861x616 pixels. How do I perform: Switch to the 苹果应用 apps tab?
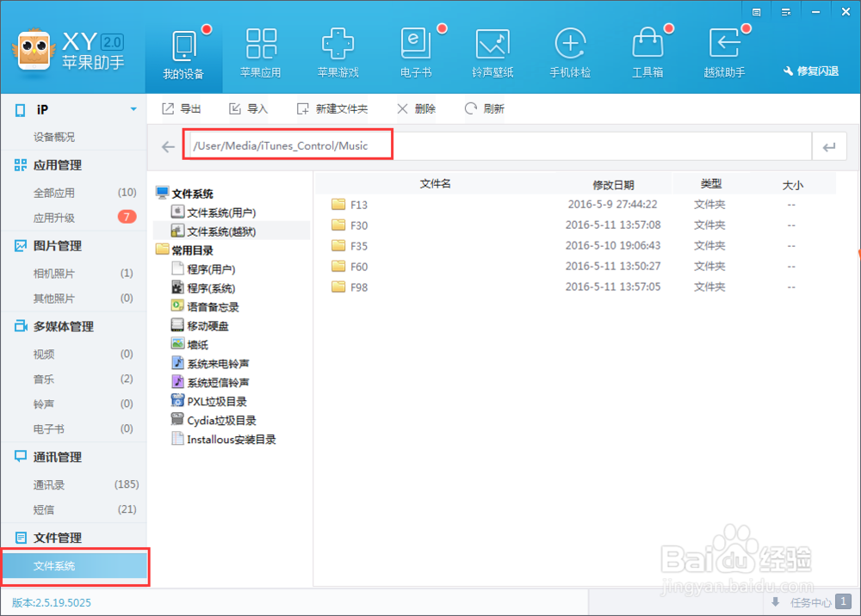click(x=261, y=52)
